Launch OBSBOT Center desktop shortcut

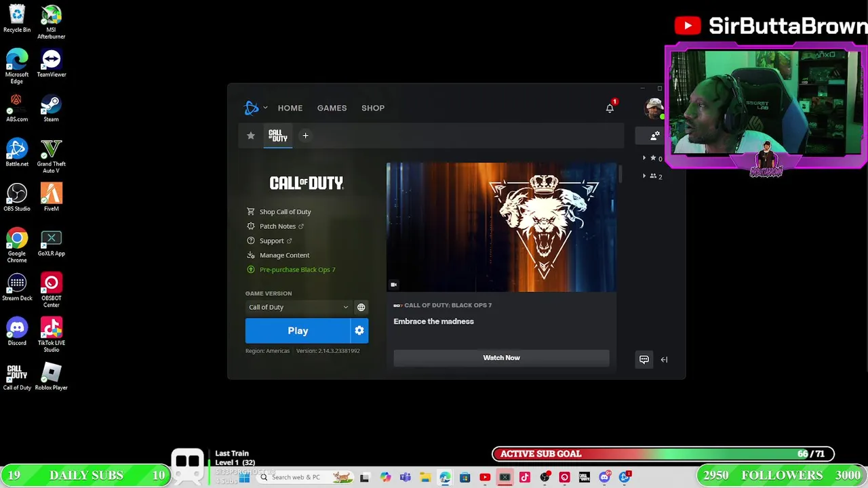52,290
